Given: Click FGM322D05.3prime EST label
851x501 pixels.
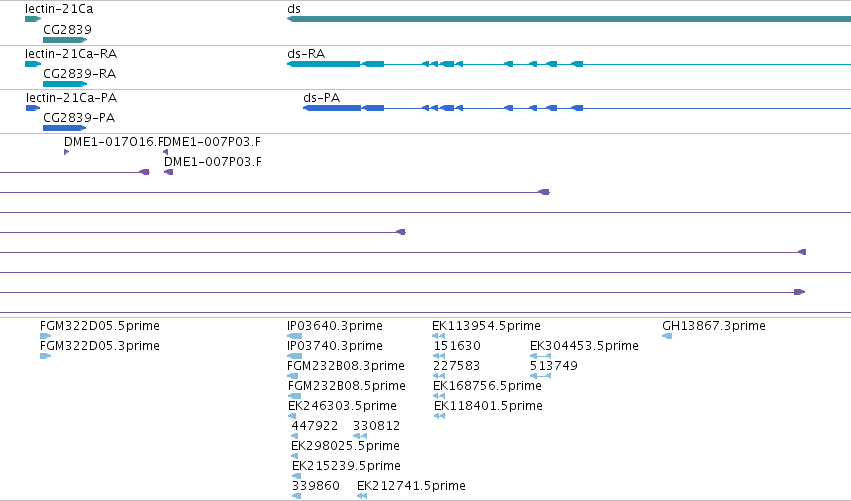Looking at the screenshot, I should tap(100, 345).
